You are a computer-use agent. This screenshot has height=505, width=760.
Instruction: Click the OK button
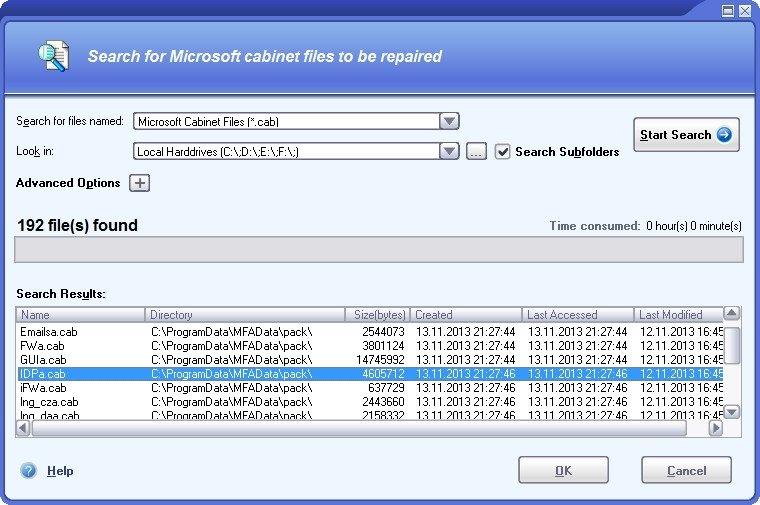tap(563, 470)
